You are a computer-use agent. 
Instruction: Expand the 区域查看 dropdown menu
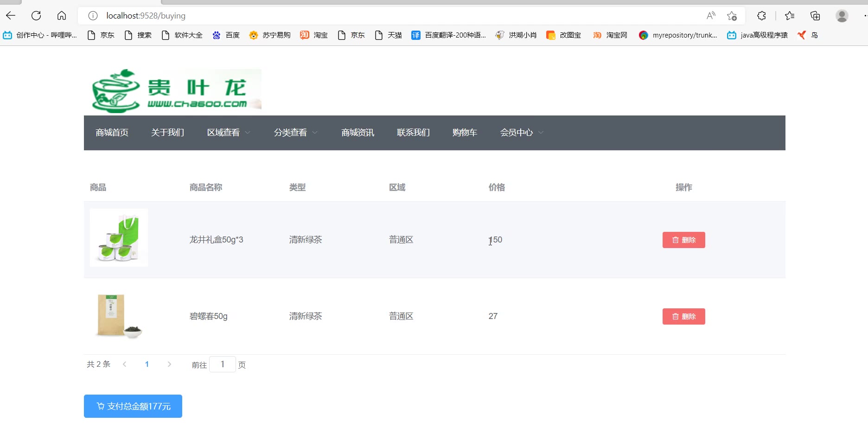pos(228,133)
